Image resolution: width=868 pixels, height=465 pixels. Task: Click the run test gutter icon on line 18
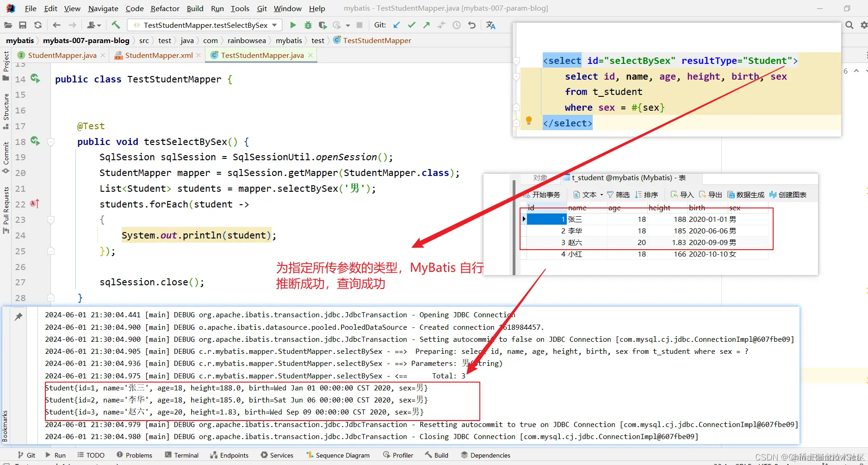coord(35,141)
